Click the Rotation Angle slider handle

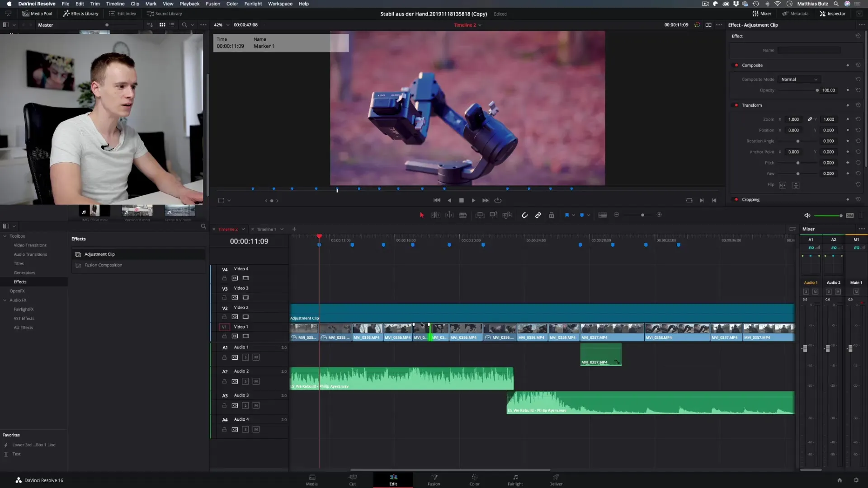[798, 141]
